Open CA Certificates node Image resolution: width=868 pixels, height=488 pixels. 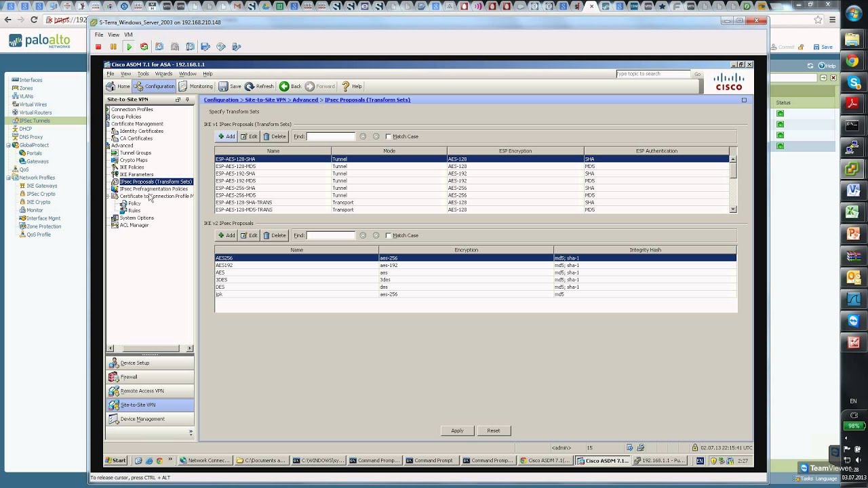136,138
